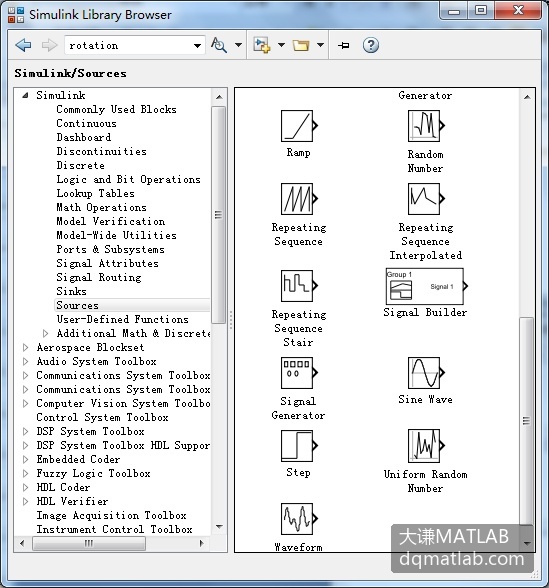Select the Discontinuities library

point(101,152)
